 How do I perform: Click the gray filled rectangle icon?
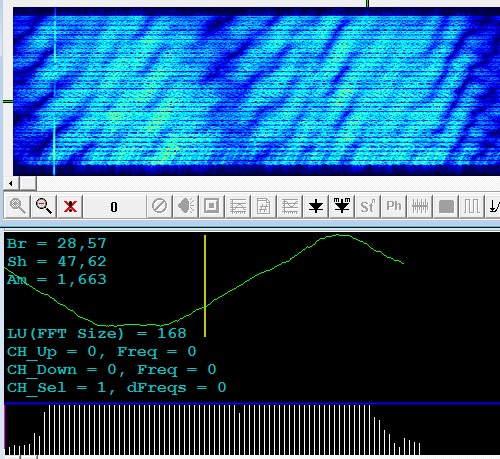446,206
